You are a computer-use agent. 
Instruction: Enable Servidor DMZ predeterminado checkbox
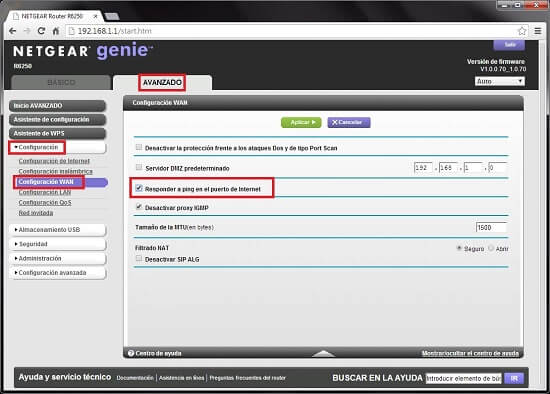tap(139, 167)
